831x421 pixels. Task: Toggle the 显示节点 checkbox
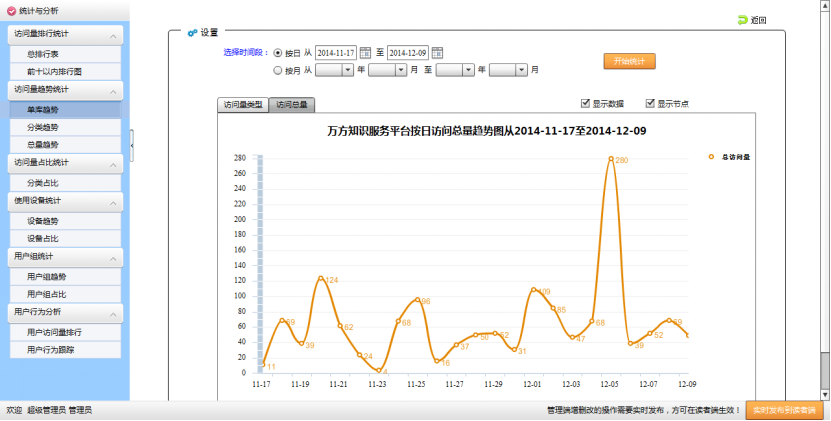click(x=650, y=103)
